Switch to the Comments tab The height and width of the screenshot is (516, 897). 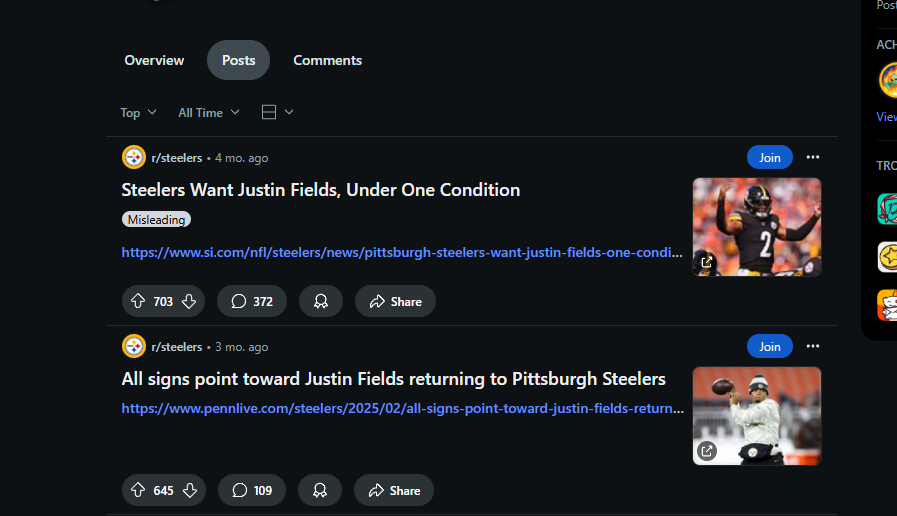(327, 60)
